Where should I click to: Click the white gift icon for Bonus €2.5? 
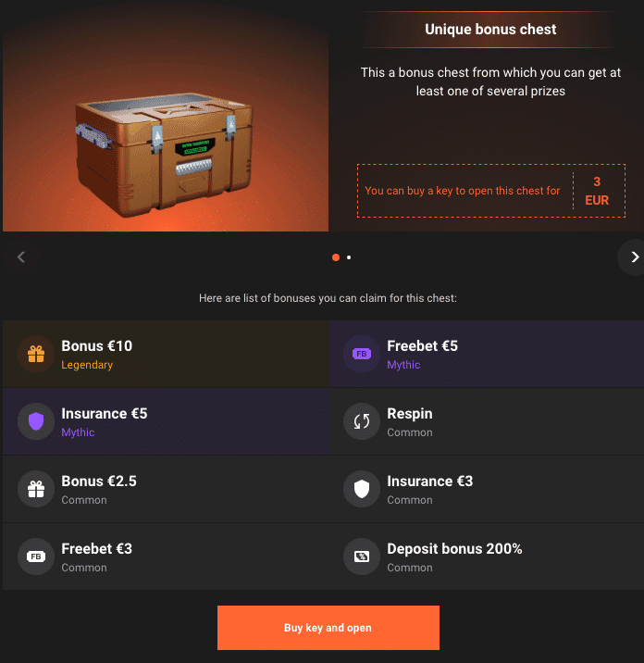[x=36, y=489]
